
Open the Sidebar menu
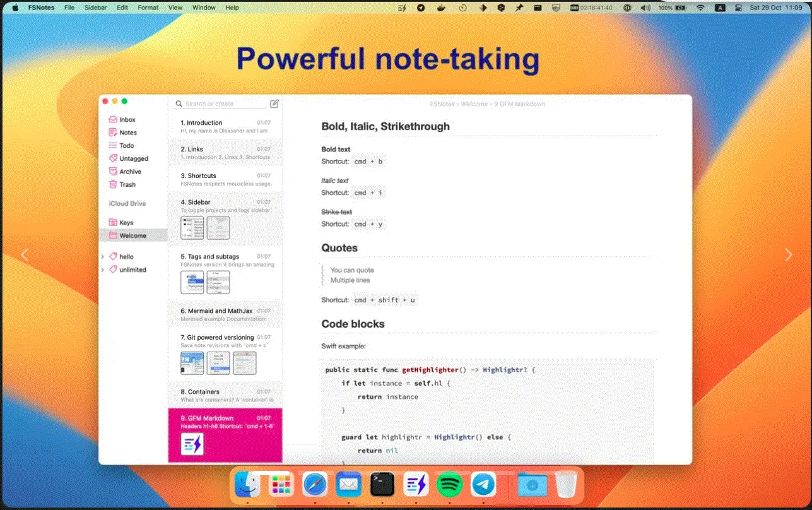point(95,8)
